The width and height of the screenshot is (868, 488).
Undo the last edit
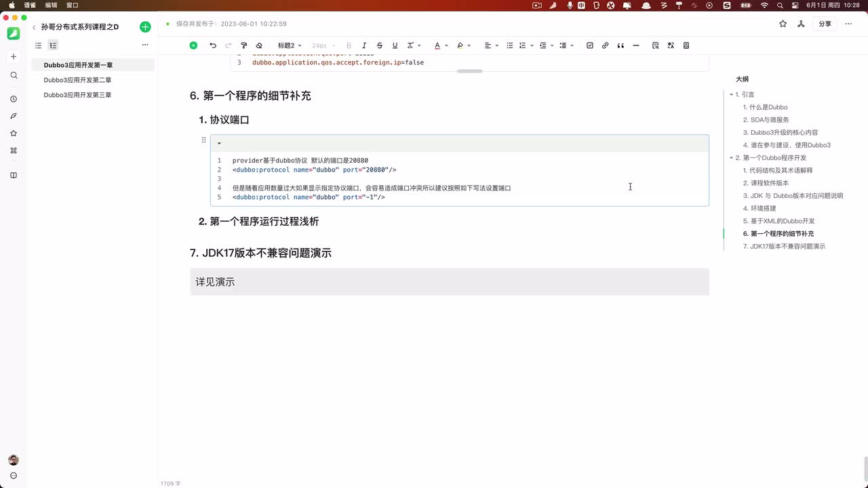tap(213, 45)
